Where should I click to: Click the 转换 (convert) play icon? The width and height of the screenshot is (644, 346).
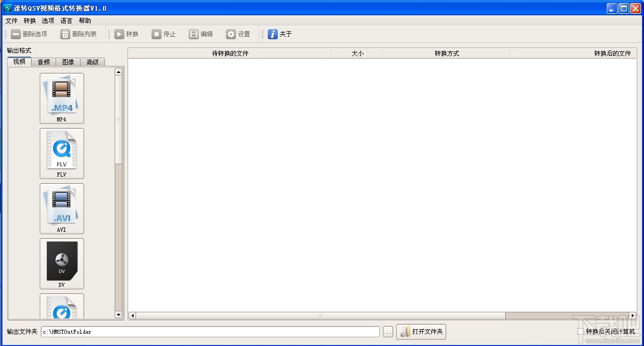click(119, 34)
